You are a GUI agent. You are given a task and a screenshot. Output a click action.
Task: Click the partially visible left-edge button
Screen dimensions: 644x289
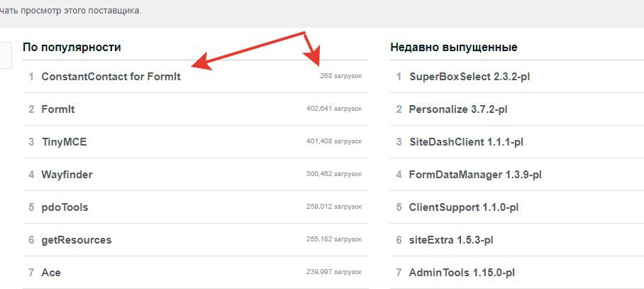tap(6, 55)
